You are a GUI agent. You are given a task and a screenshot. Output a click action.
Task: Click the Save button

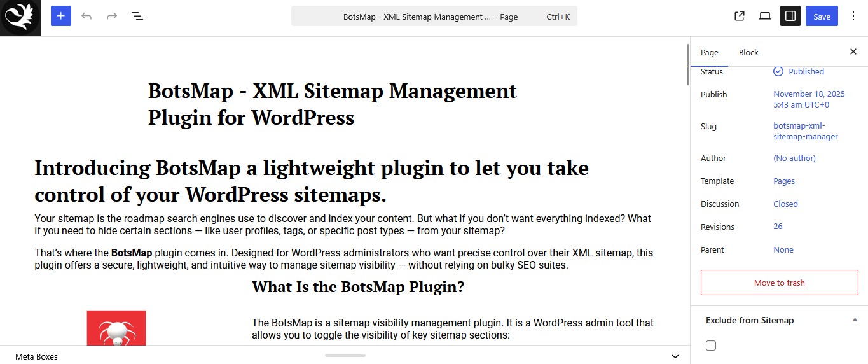point(822,17)
